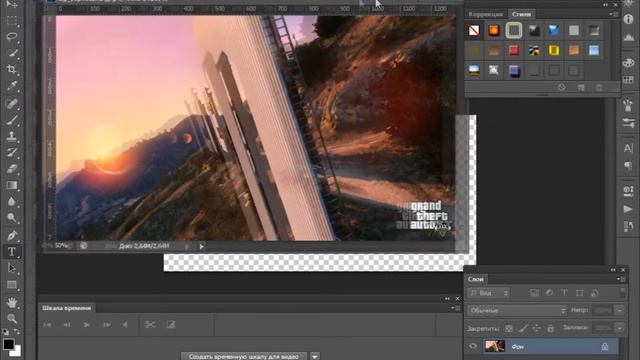Select the Dodge tool
Viewport: 640px width, 360px height.
[x=12, y=218]
